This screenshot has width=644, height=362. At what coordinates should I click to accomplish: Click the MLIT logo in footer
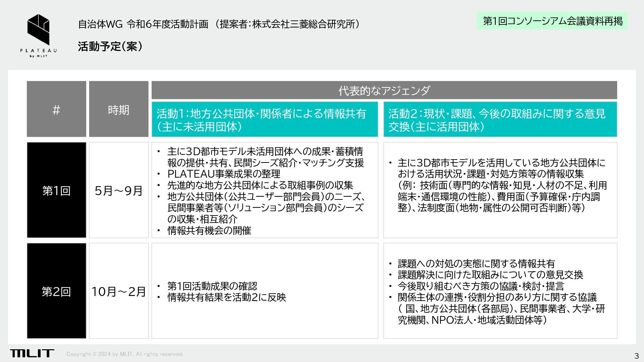[32, 353]
